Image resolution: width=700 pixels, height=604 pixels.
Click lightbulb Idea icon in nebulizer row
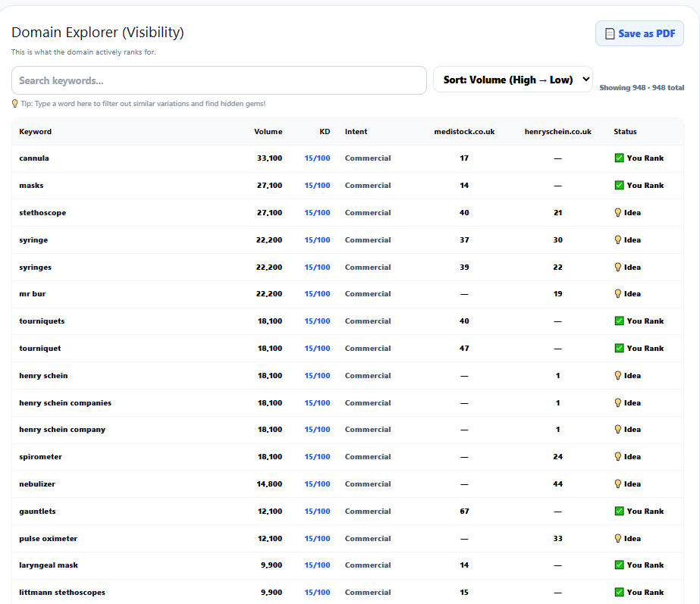click(x=618, y=484)
